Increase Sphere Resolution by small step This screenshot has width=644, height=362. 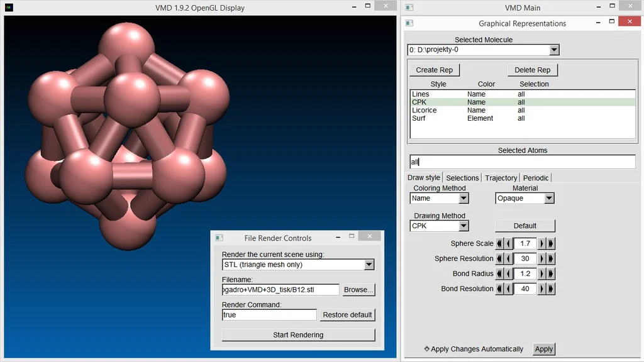click(541, 258)
